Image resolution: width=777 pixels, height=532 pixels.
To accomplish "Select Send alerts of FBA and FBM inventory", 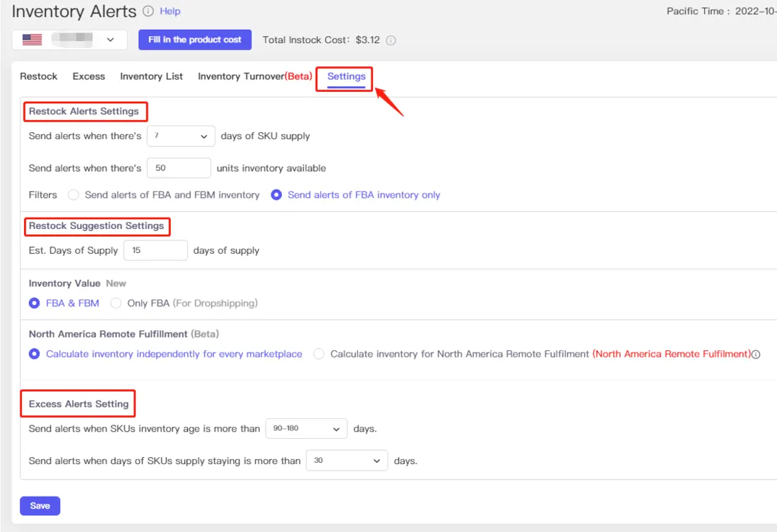I will coord(73,194).
